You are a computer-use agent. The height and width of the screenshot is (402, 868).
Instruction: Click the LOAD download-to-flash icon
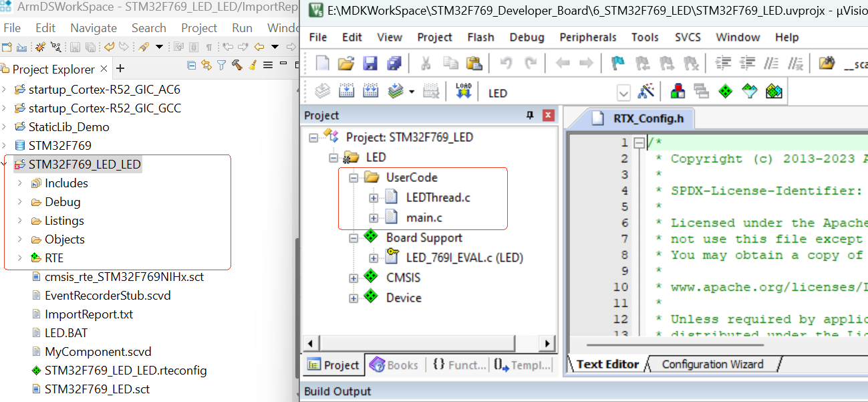[x=463, y=92]
